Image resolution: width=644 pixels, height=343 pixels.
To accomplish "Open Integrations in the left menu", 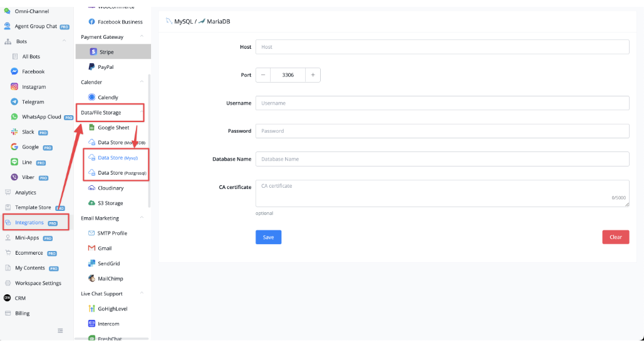I will (x=29, y=223).
